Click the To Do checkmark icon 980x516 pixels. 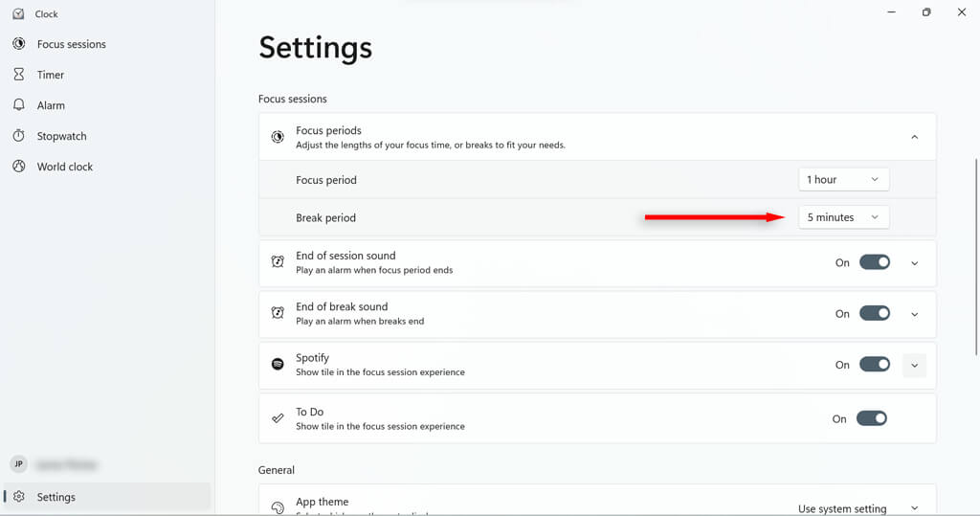[278, 418]
